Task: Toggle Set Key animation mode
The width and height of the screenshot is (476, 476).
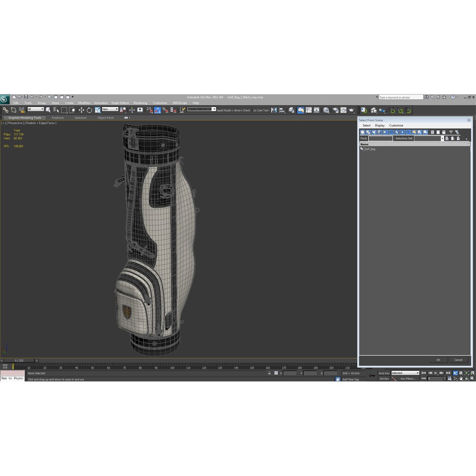Action: coord(384,379)
